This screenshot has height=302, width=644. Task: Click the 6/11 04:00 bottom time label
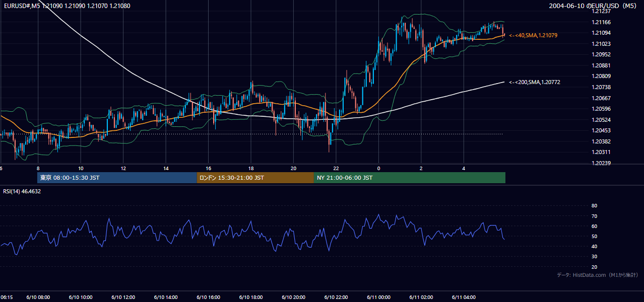click(464, 297)
